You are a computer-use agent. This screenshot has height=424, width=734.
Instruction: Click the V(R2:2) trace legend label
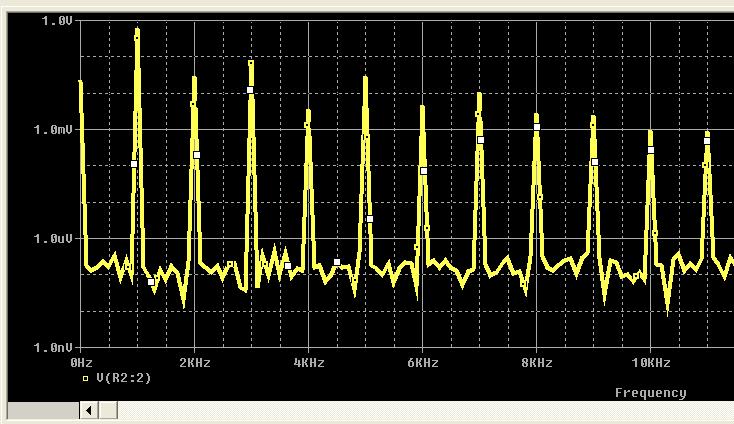(124, 378)
